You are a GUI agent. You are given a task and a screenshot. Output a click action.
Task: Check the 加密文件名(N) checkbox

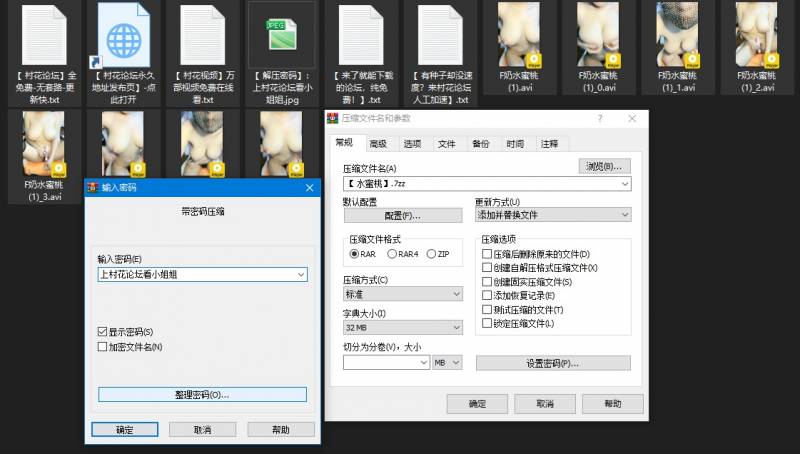103,347
